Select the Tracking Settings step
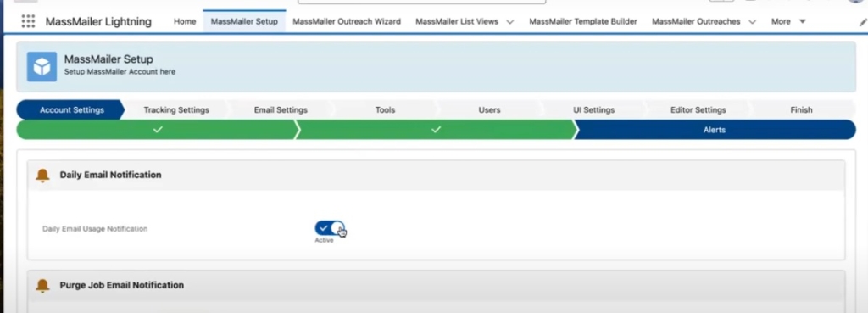 pos(176,109)
